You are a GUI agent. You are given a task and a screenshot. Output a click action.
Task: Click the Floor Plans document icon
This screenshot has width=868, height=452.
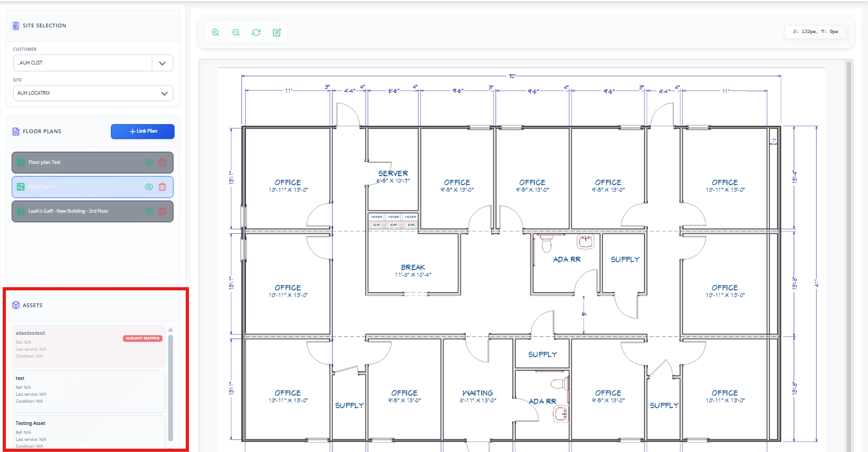[16, 131]
